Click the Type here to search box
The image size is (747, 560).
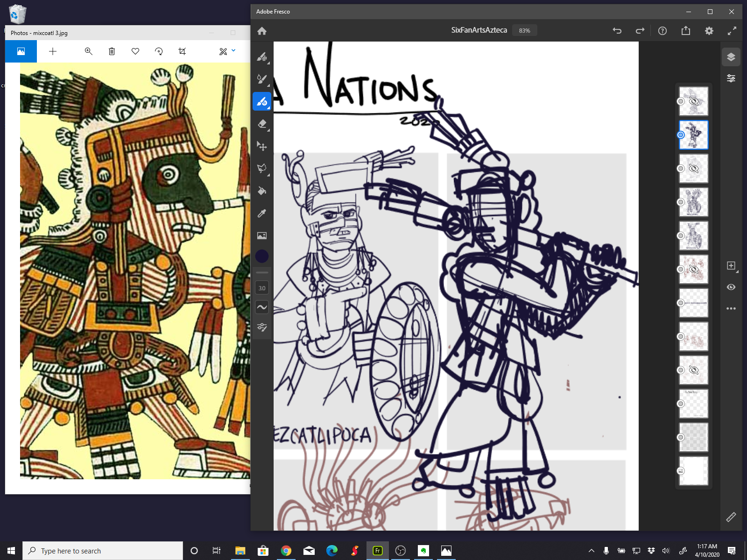coord(103,551)
